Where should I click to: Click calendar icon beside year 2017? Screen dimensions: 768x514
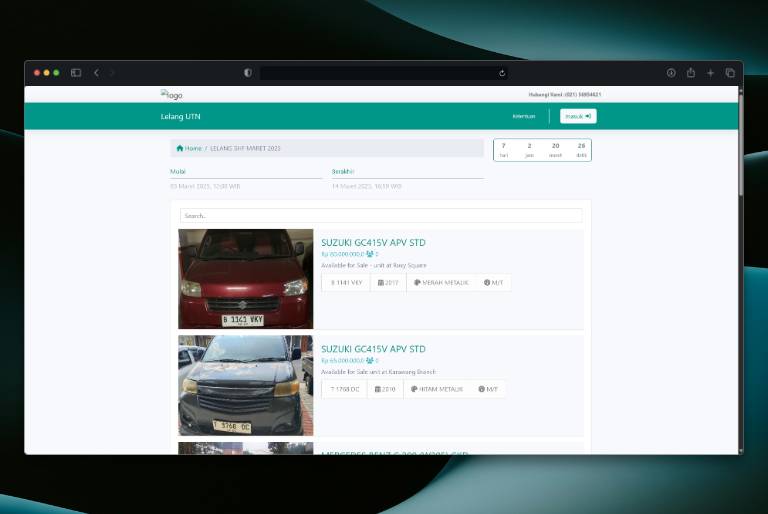pos(381,283)
